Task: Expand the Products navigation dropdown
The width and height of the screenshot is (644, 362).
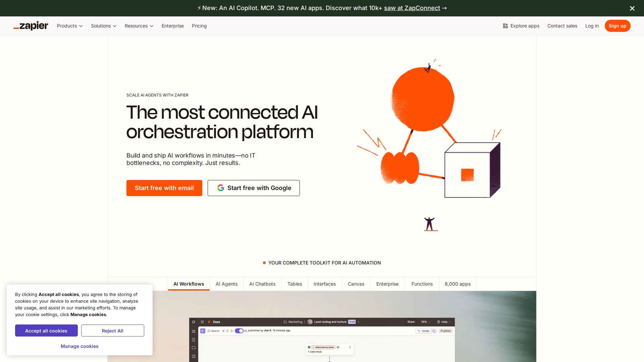Action: point(69,26)
